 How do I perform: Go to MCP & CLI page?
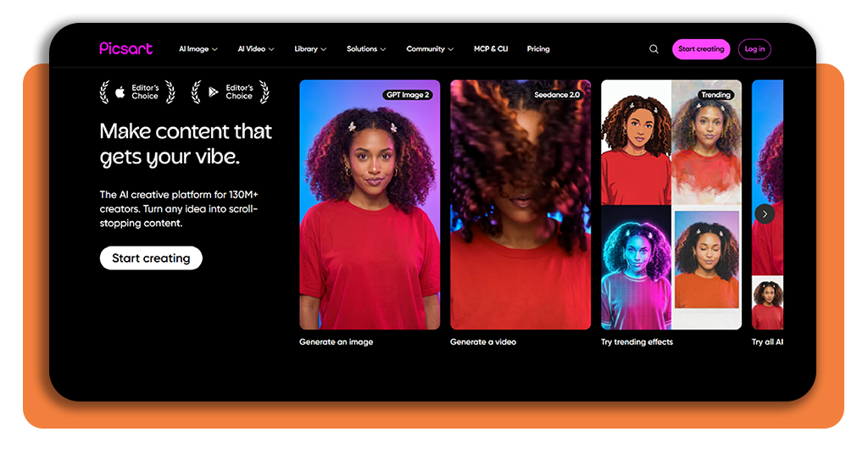pos(491,48)
